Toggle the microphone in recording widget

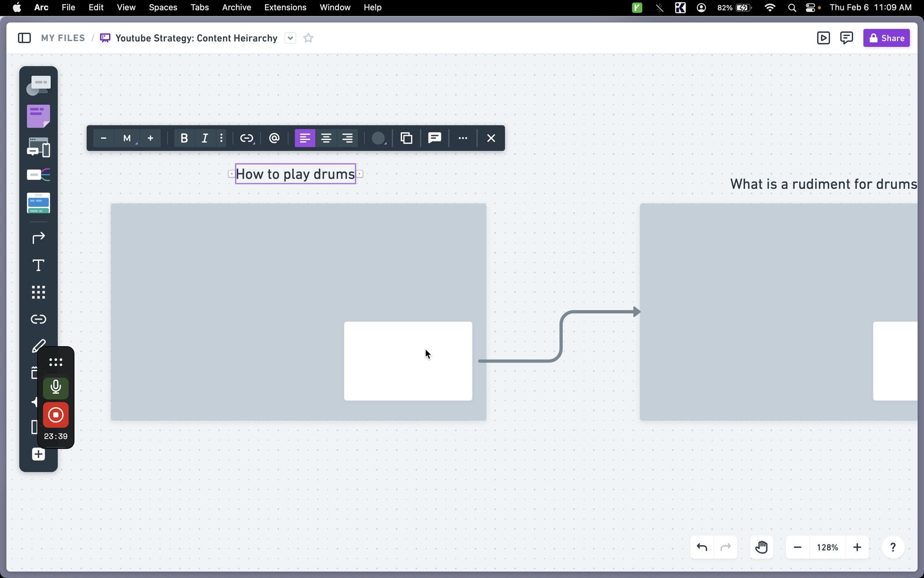pyautogui.click(x=55, y=387)
